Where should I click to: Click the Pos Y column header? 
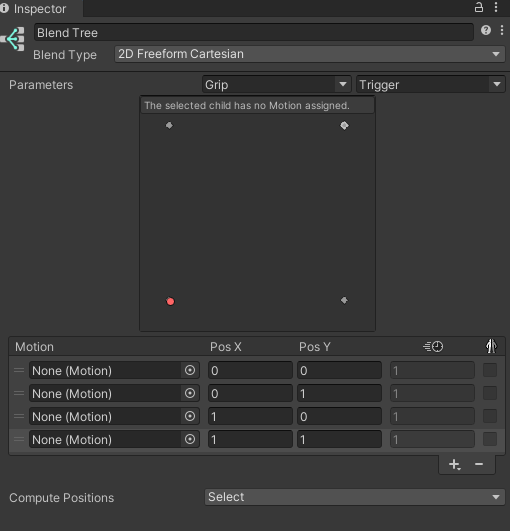[315, 347]
